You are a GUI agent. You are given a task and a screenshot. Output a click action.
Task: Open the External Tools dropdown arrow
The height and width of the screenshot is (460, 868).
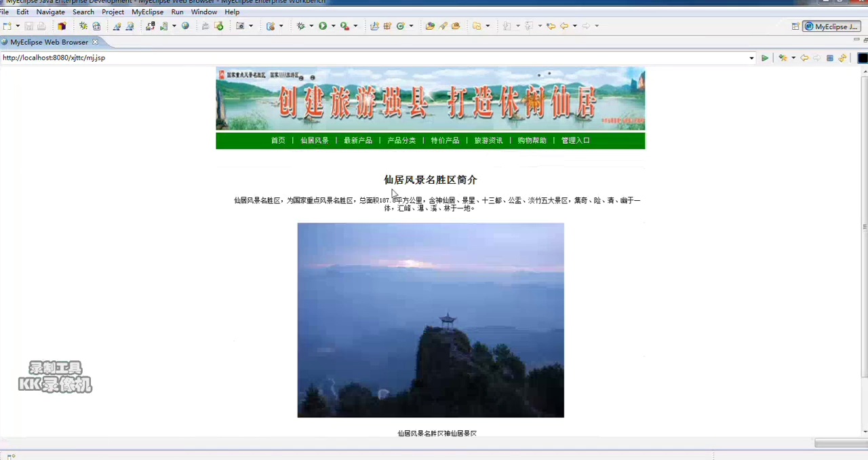tap(355, 26)
